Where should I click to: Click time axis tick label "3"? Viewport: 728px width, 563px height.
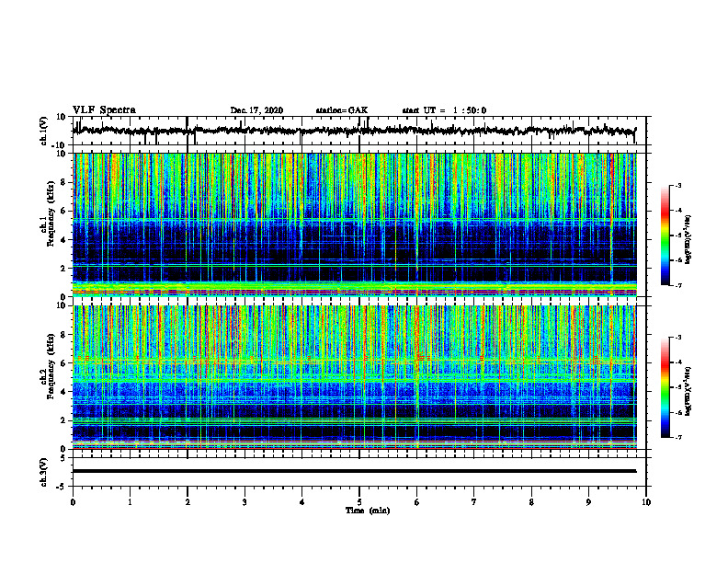tap(245, 502)
